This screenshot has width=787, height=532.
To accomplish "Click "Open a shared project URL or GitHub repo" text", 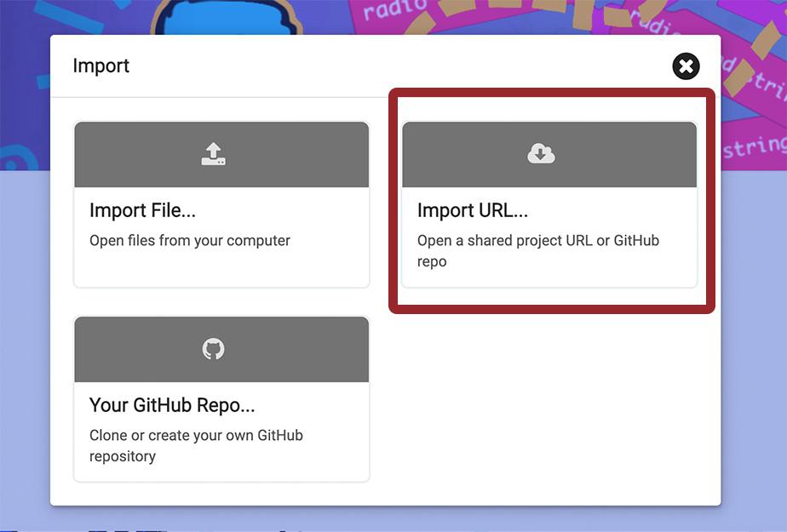I will (538, 251).
